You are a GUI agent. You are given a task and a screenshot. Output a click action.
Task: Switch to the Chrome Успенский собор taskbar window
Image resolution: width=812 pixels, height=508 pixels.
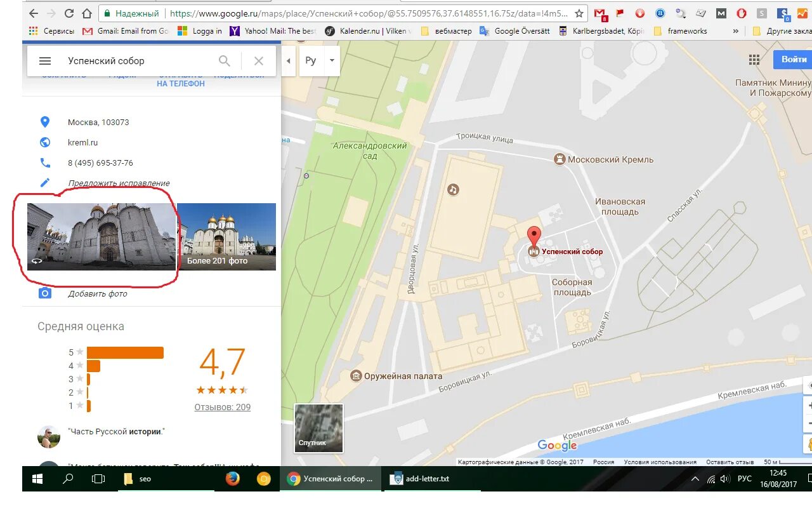pyautogui.click(x=331, y=479)
